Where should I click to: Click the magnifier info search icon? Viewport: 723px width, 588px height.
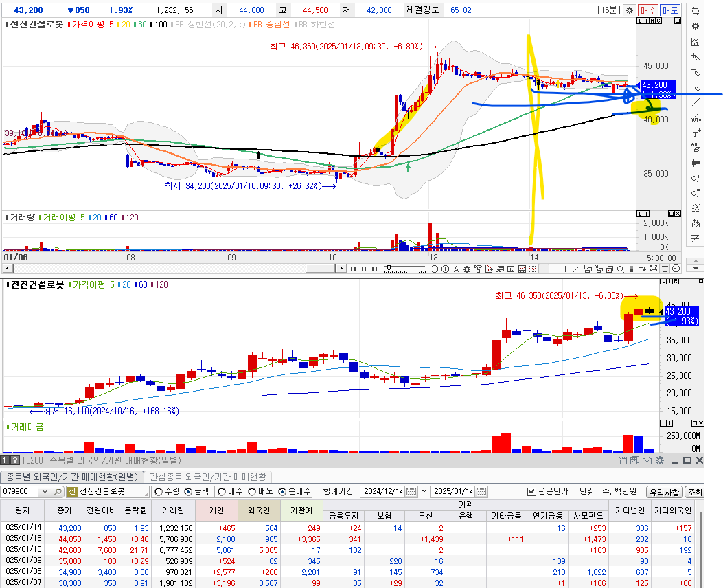point(696,178)
